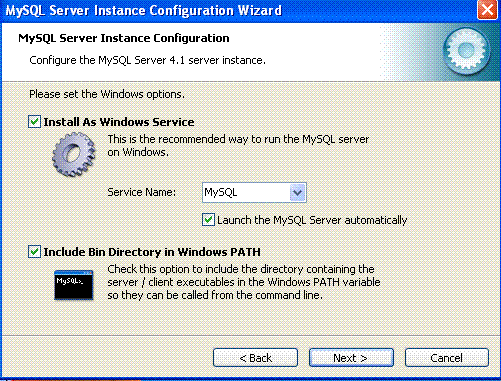
Task: Click the wizard title bar text
Action: click(144, 10)
